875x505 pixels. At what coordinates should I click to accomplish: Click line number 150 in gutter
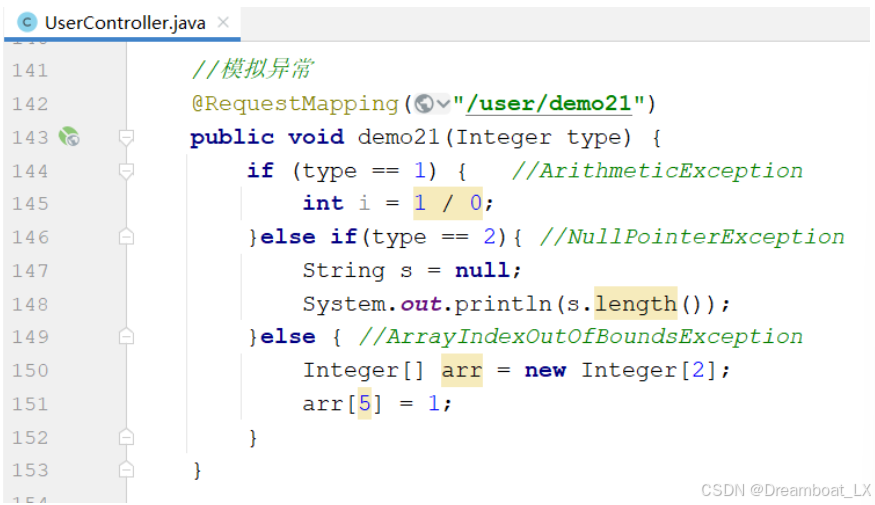30,371
